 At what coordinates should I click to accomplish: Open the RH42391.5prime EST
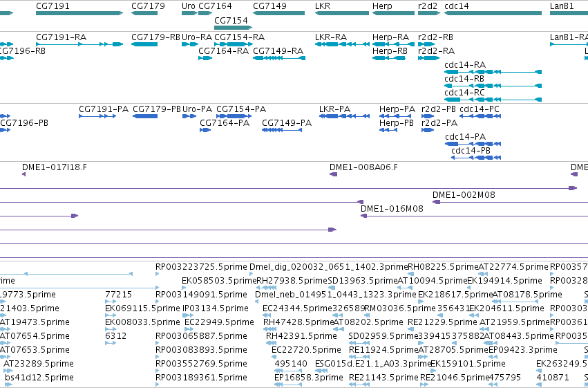click(x=271, y=343)
